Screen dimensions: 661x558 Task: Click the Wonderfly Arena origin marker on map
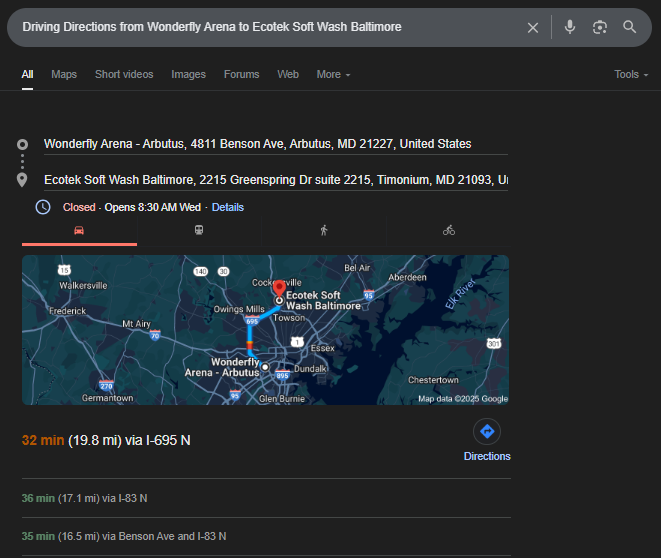click(x=265, y=367)
